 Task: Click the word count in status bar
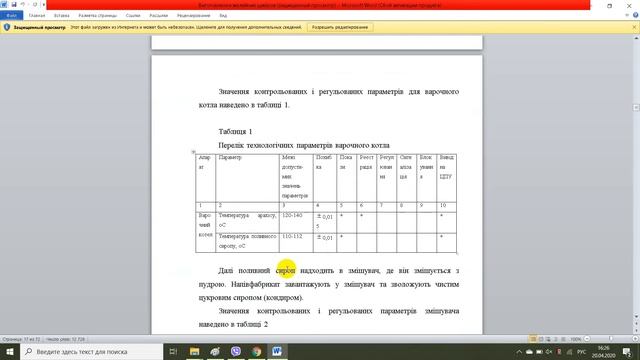(x=65, y=339)
